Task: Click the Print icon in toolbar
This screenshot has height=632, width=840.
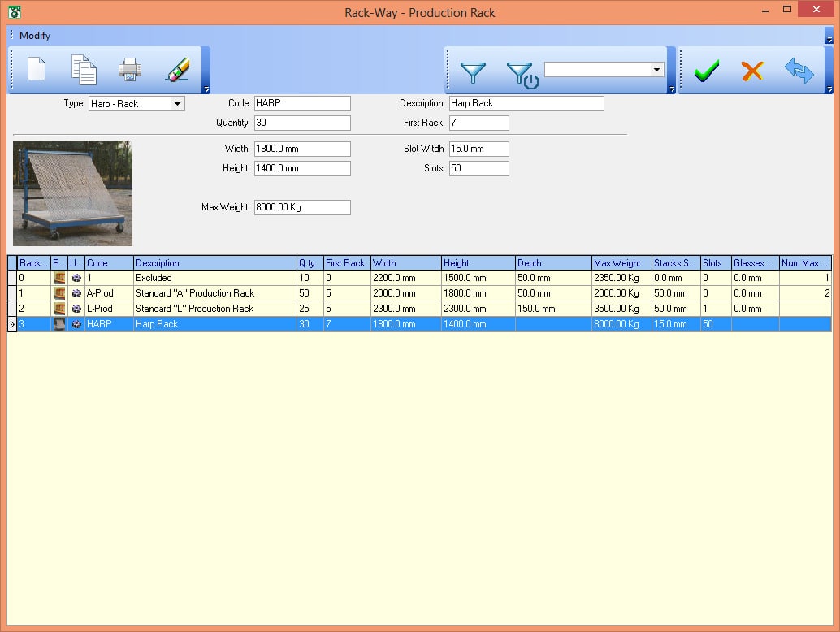Action: [130, 69]
